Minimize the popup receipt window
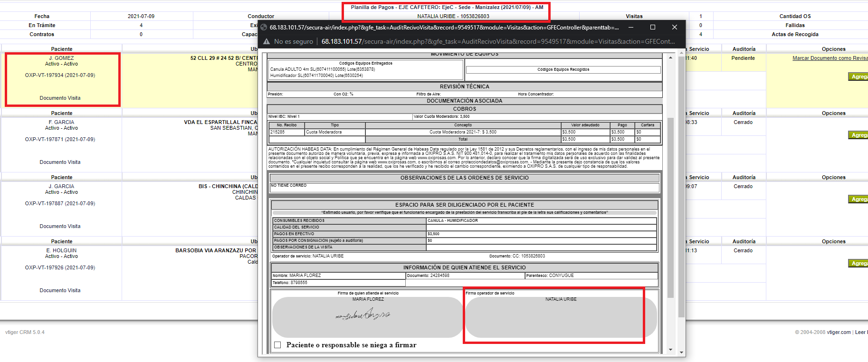Screen dimensions: 868x362 [631, 27]
